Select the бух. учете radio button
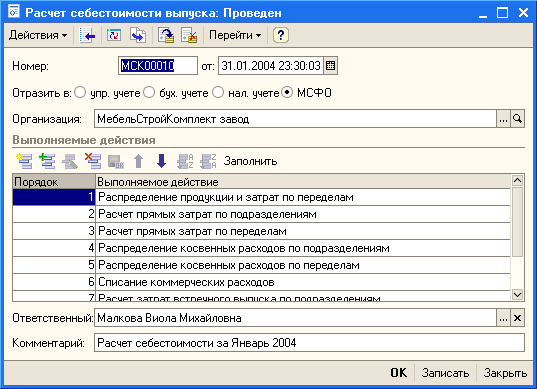This screenshot has width=537, height=389. click(x=149, y=92)
